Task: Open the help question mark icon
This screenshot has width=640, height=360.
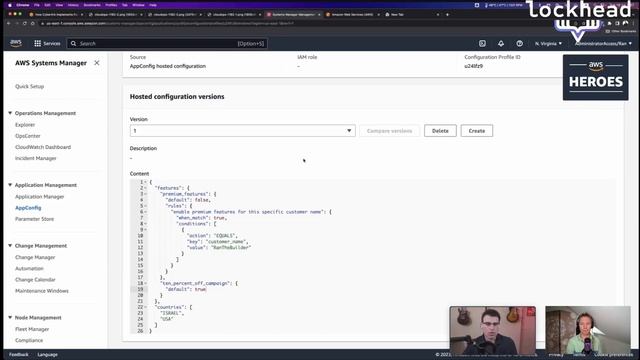Action: (519, 43)
